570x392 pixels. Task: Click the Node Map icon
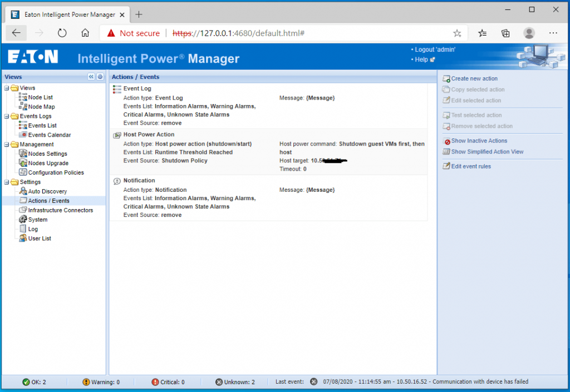point(23,106)
